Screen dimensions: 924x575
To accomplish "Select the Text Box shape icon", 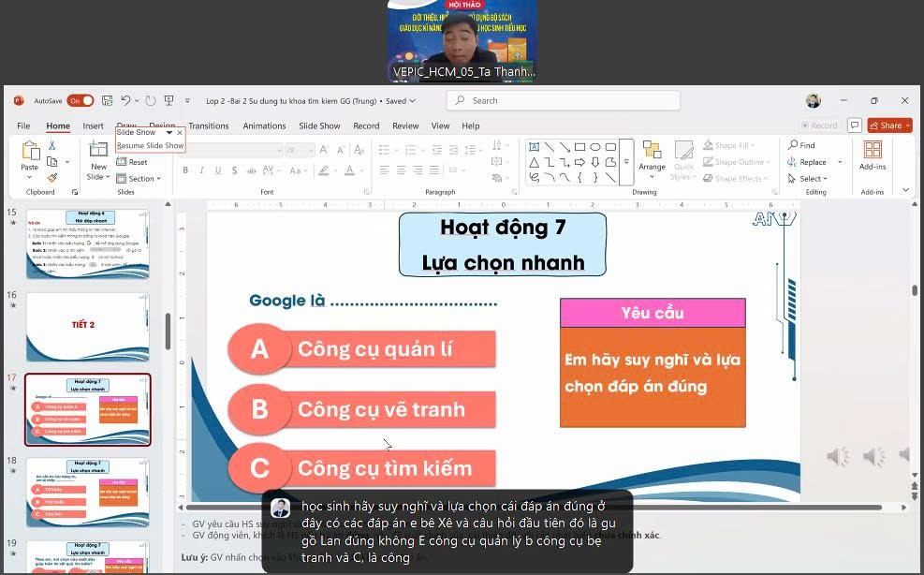I will point(534,147).
